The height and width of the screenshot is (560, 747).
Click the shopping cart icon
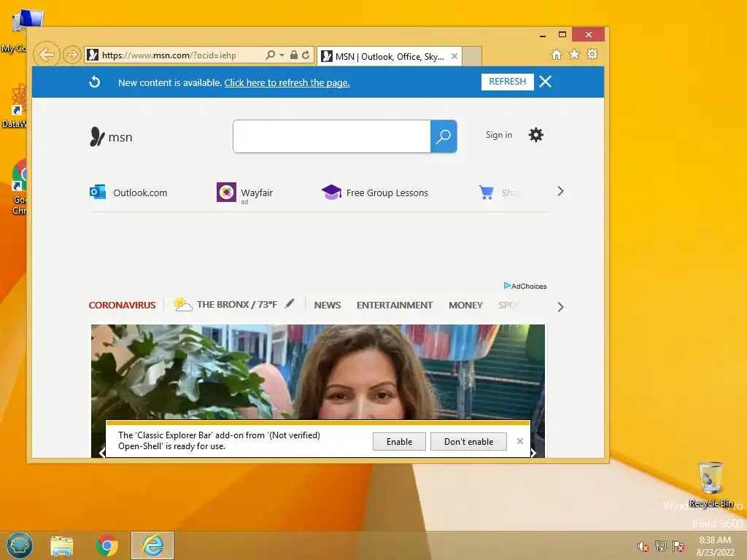click(x=487, y=192)
